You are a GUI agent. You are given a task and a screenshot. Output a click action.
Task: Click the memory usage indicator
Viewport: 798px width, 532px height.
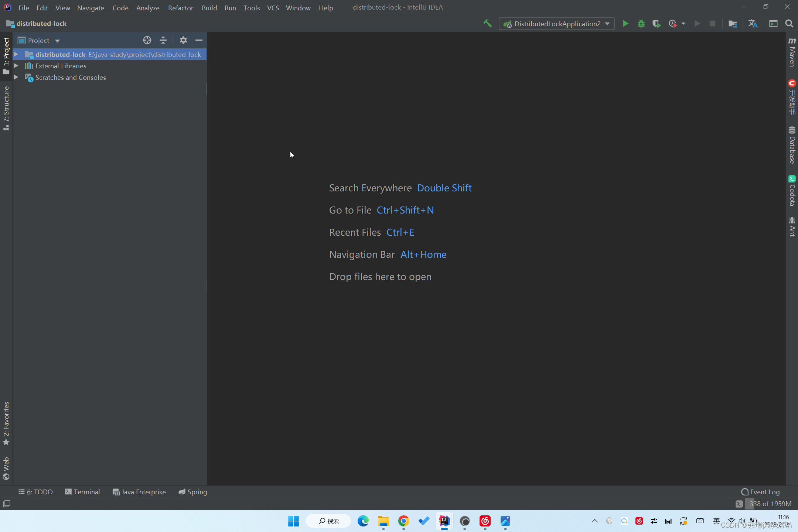(x=770, y=504)
